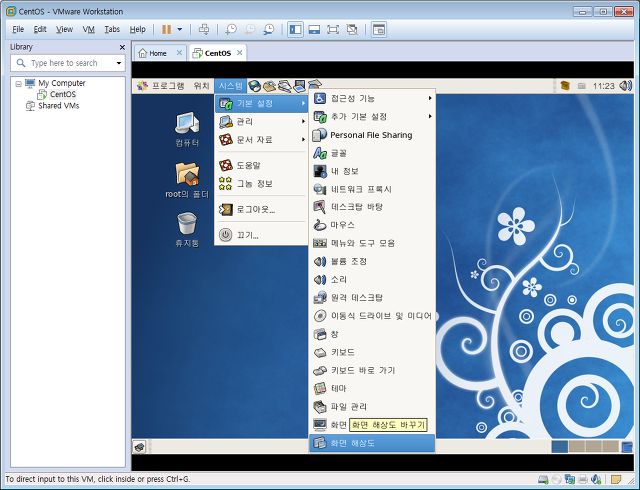Open the 휴지통 trash desktop icon

(187, 229)
